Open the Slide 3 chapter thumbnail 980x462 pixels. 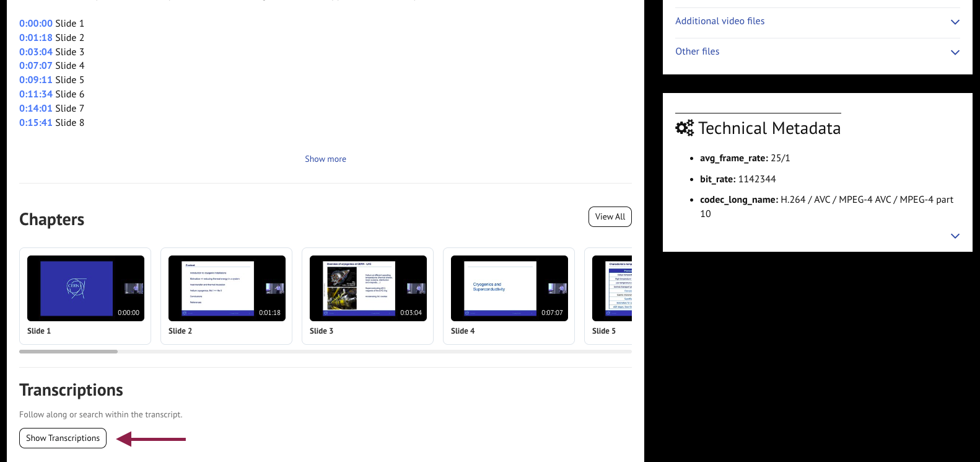pyautogui.click(x=368, y=288)
